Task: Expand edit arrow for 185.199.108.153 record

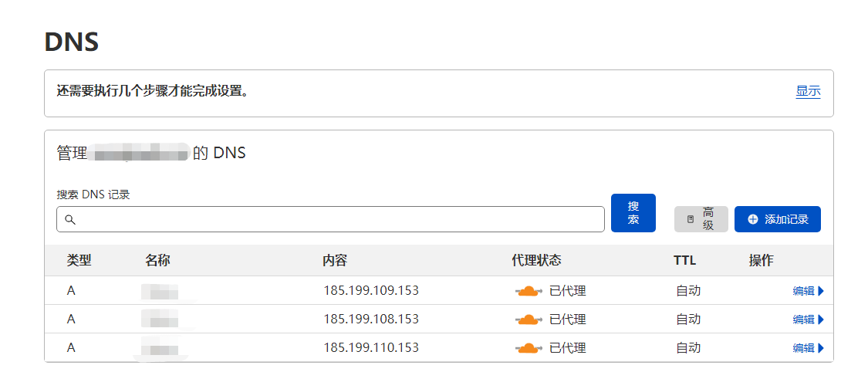Action: 821,320
